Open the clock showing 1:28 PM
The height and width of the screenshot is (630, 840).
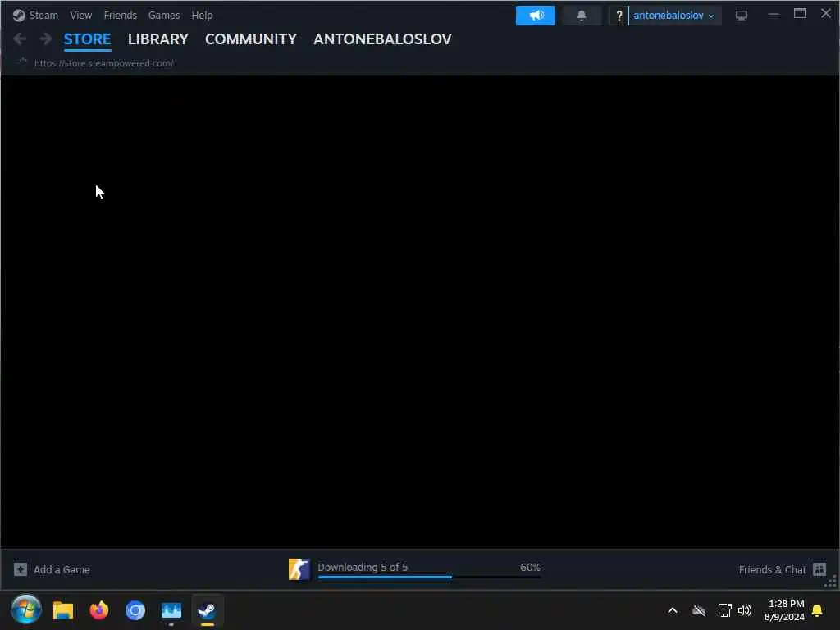click(784, 610)
